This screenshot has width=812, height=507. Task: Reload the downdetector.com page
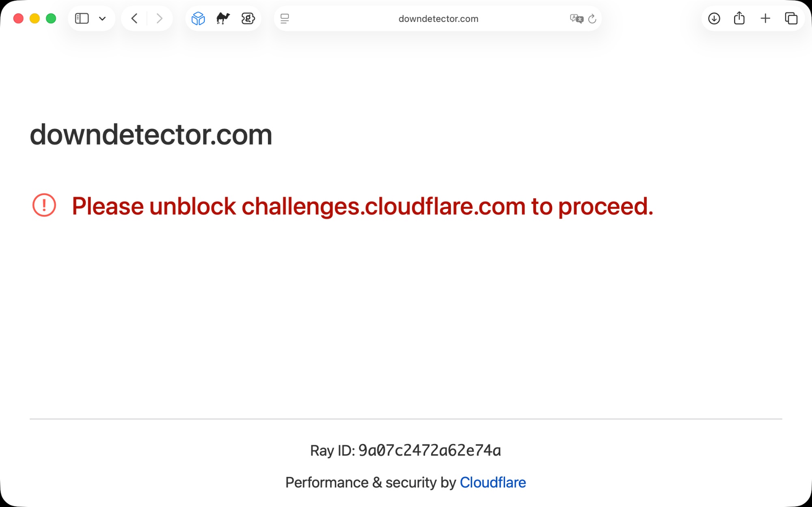point(592,19)
